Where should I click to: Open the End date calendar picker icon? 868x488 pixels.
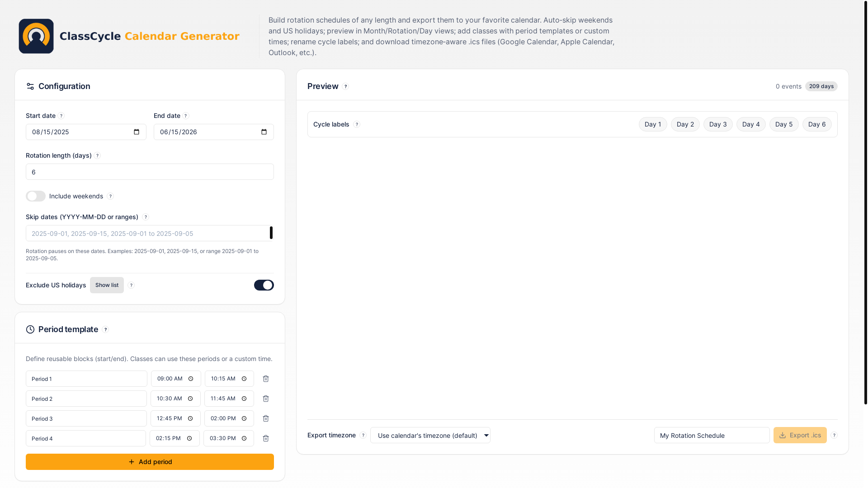[x=264, y=132]
